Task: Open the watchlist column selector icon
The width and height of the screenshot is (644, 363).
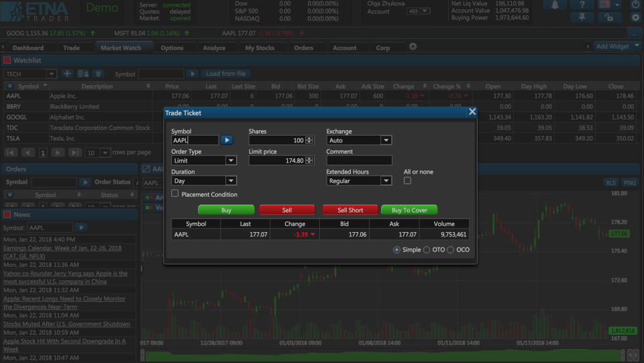Action: point(9,87)
